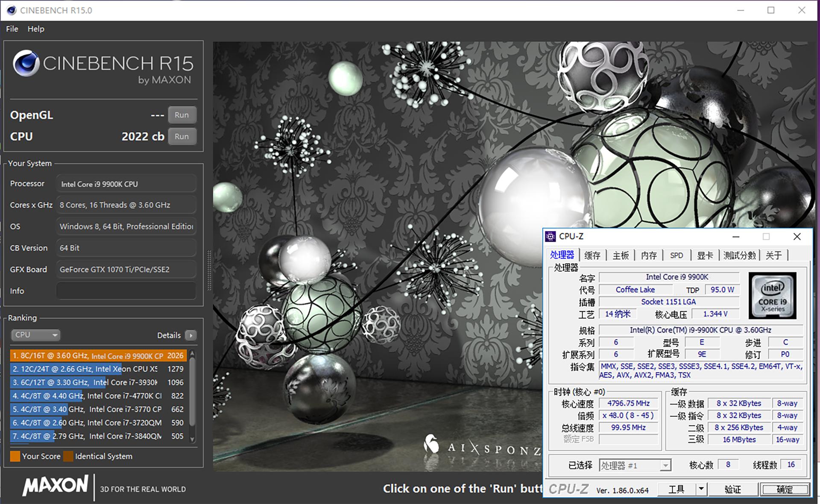
Task: Click the ranking list scroll down arrow
Action: 192,439
